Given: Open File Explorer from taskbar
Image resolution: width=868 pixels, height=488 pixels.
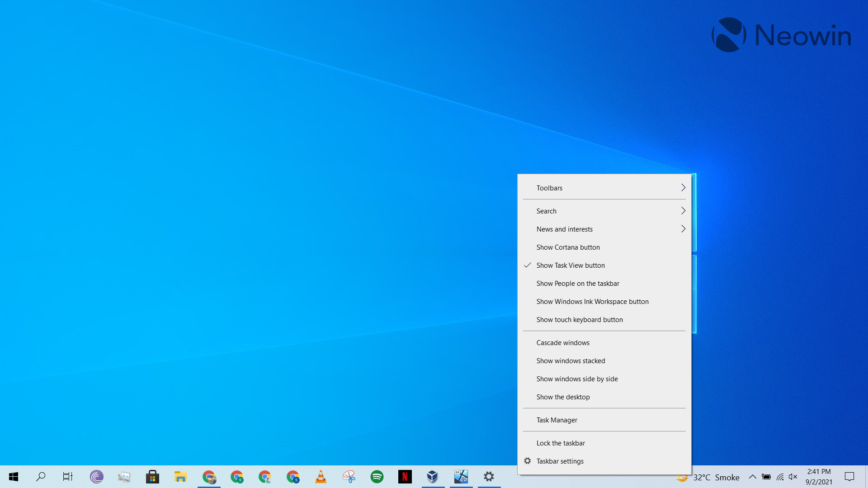Looking at the screenshot, I should coord(180,477).
